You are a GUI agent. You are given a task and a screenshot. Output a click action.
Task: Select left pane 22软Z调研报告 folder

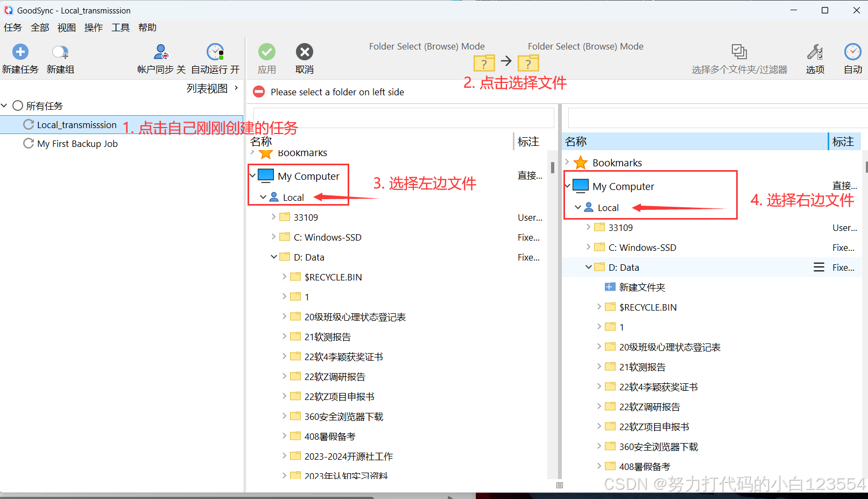pyautogui.click(x=335, y=377)
